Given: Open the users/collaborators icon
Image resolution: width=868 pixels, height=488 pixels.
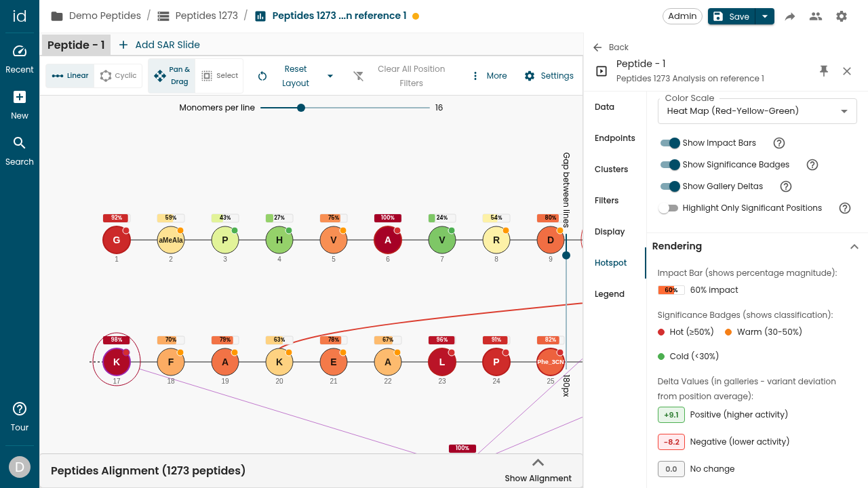Looking at the screenshot, I should coord(816,16).
